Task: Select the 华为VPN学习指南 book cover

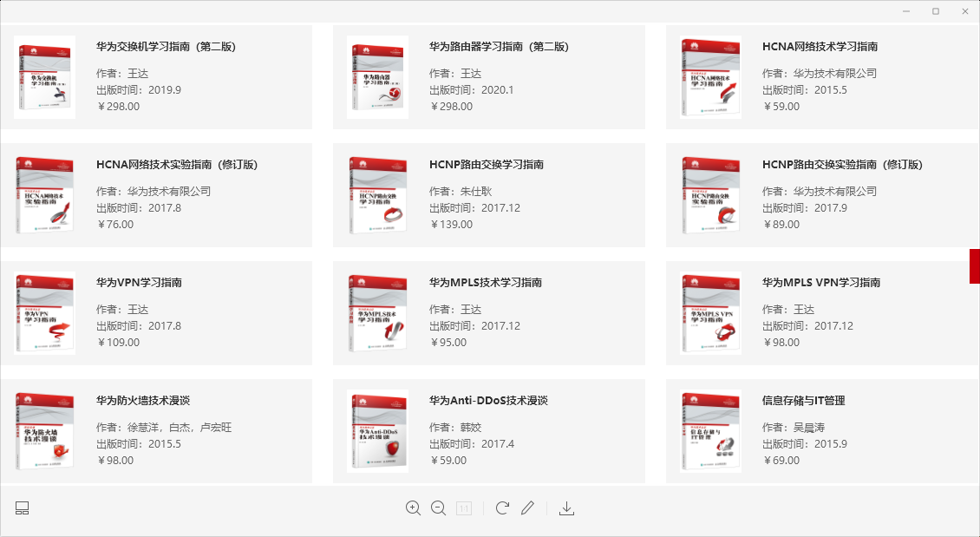Action: [44, 313]
